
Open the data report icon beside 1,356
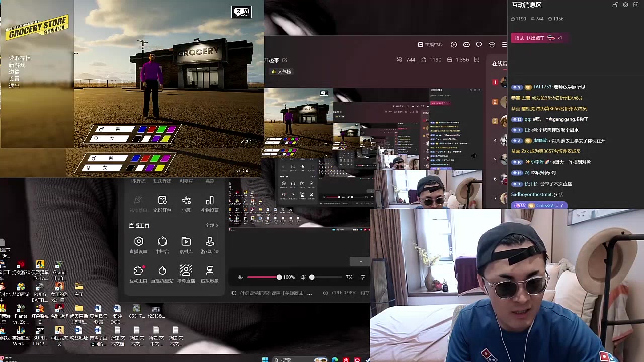476,59
